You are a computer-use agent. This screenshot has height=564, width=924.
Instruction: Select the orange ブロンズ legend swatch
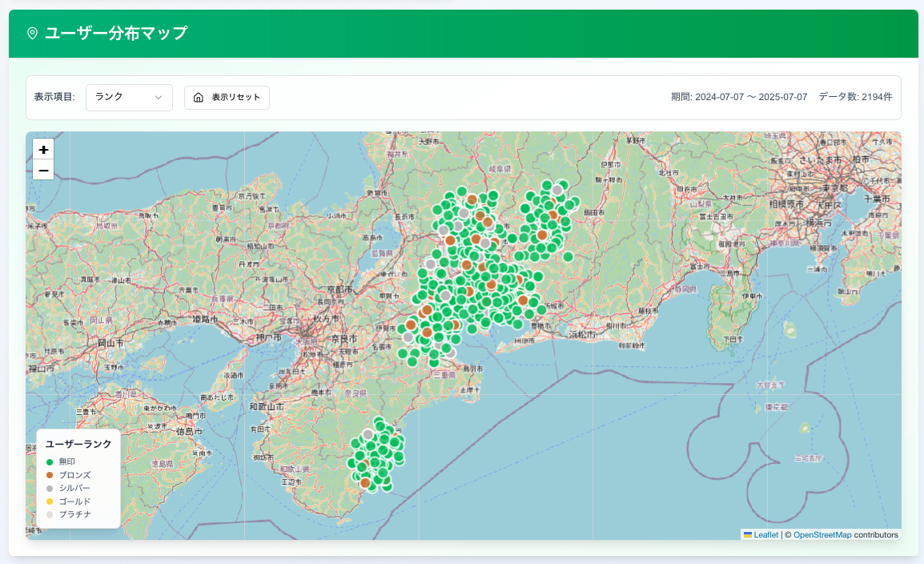pos(50,475)
